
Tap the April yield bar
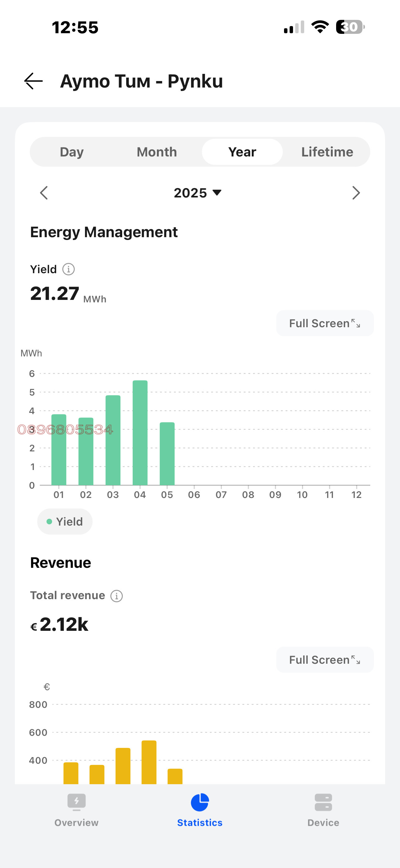pos(140,433)
